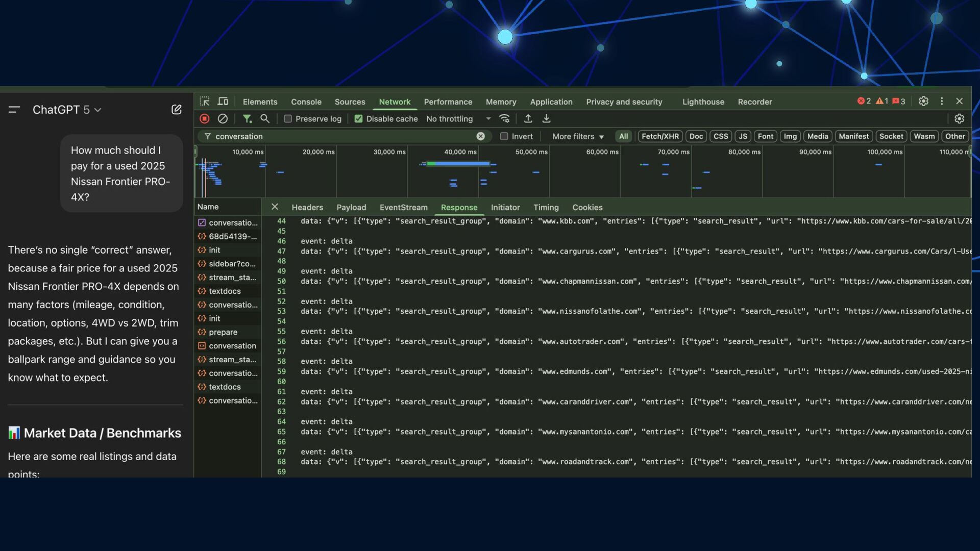980x551 pixels.
Task: Open the Memory tab
Action: (x=501, y=102)
